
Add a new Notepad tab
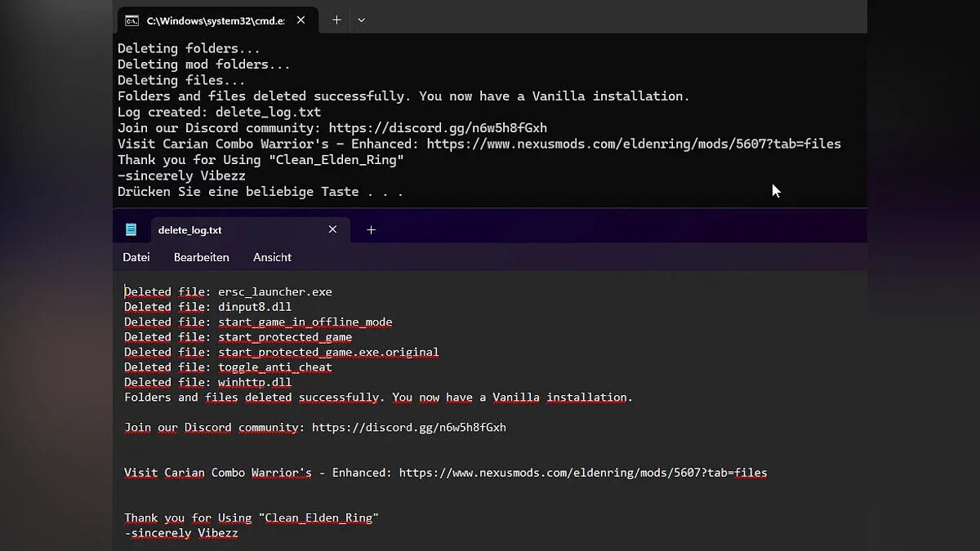[x=371, y=230]
